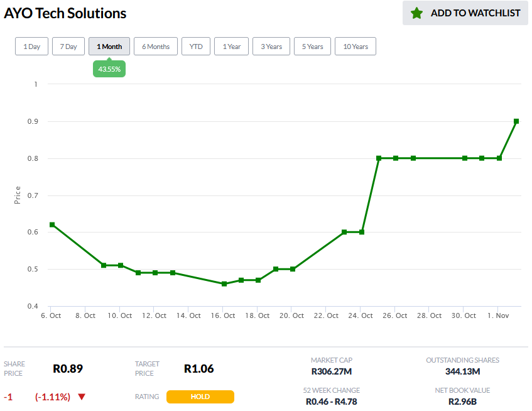Screen dimensions: 532x411
Task: Click the red down-arrow price change icon
Action: tap(82, 397)
